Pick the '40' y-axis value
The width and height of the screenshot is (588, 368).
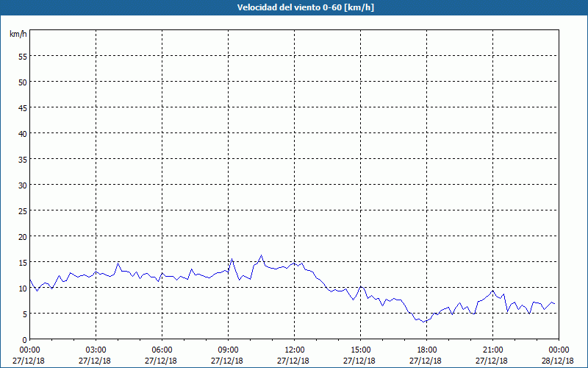[23, 133]
